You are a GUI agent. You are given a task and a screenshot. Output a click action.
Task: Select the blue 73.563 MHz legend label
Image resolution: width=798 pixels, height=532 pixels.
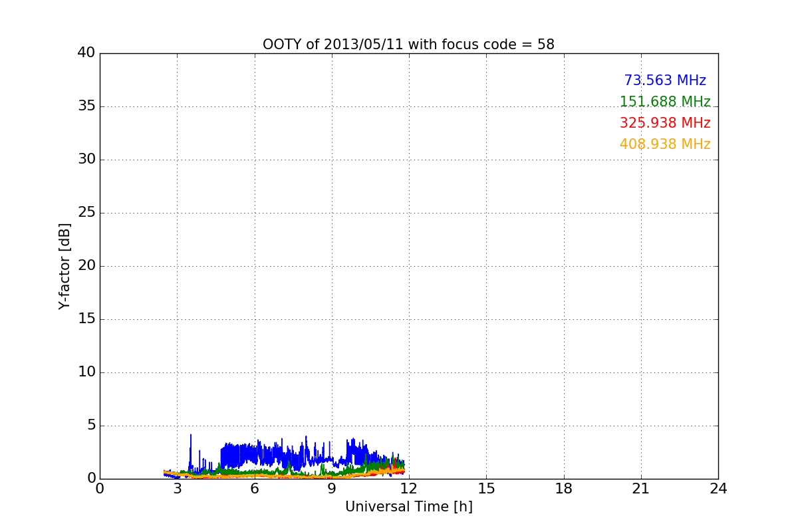click(665, 80)
